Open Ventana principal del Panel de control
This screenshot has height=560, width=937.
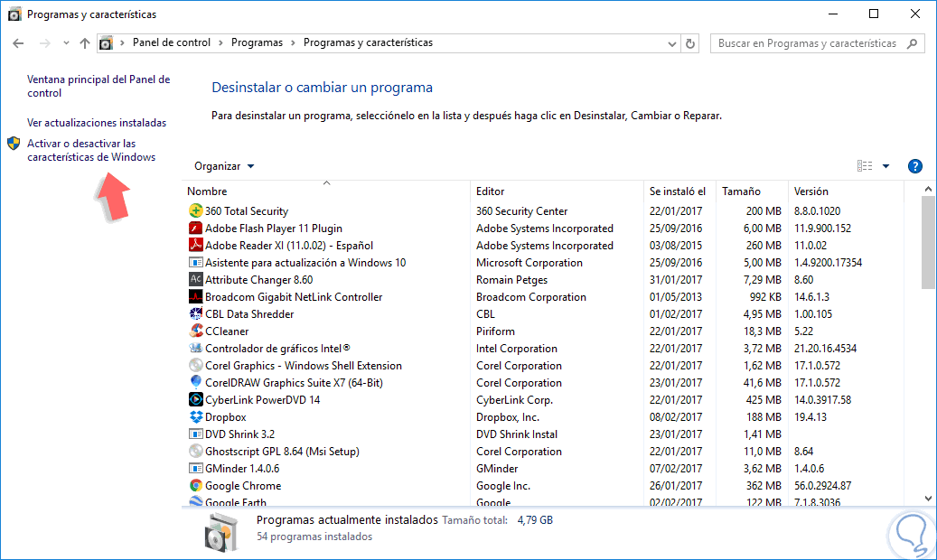[98, 86]
